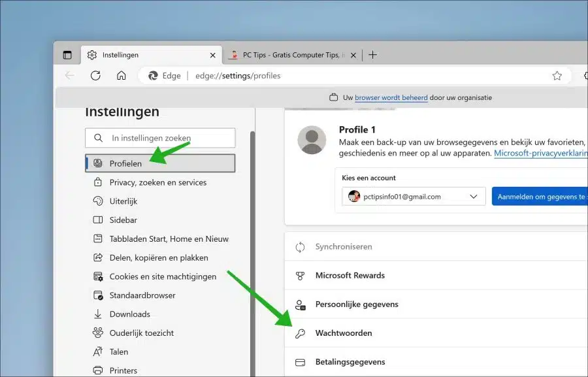Click the Downloads arrow icon
The width and height of the screenshot is (588, 377).
pyautogui.click(x=98, y=314)
